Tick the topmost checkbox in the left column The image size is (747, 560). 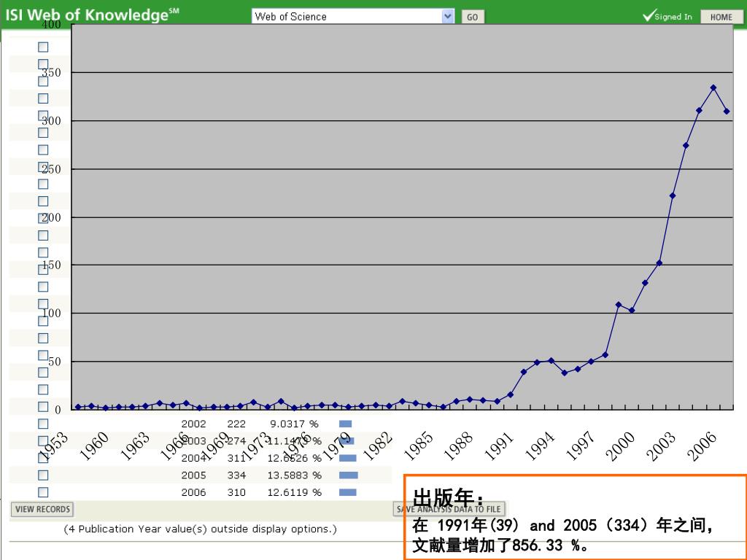coord(43,47)
